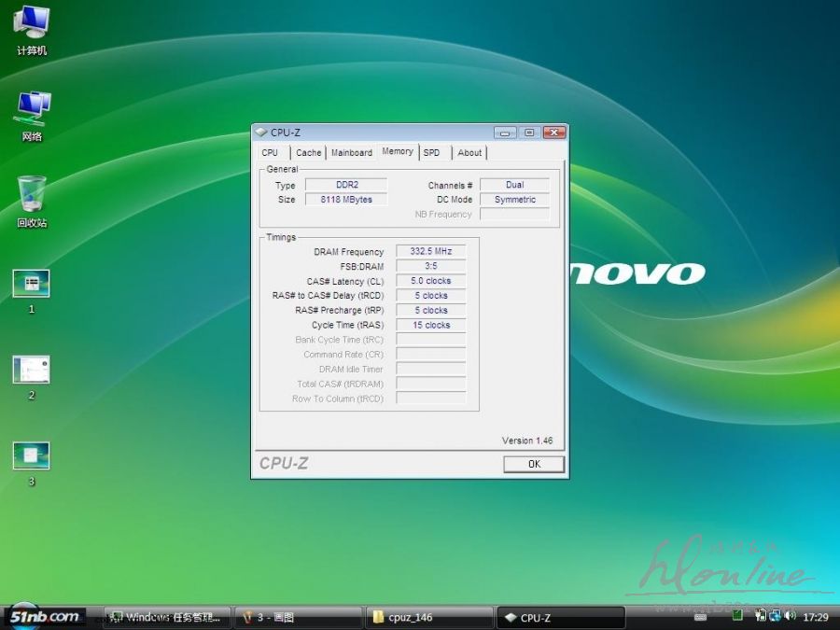Switch to the Cache tab
This screenshot has width=840, height=630.
[x=308, y=153]
